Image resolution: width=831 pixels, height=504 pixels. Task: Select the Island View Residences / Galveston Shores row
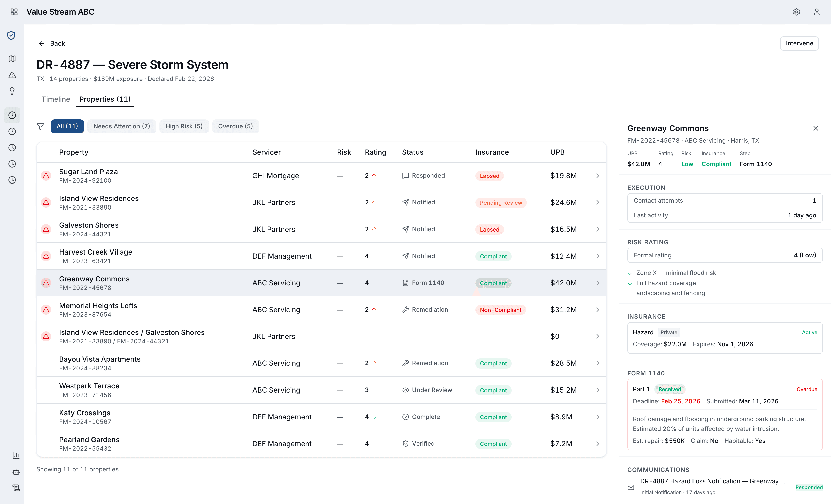321,337
